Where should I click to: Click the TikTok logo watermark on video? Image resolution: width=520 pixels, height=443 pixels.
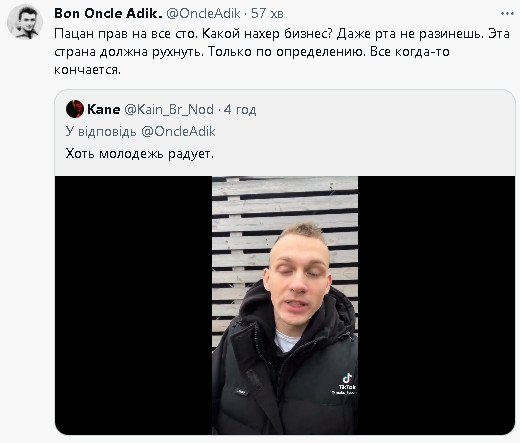(347, 384)
